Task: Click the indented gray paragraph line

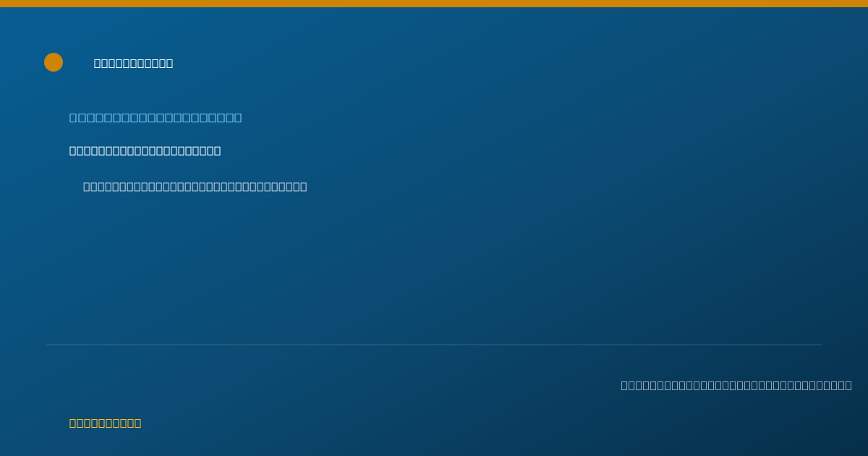Action: [x=195, y=187]
